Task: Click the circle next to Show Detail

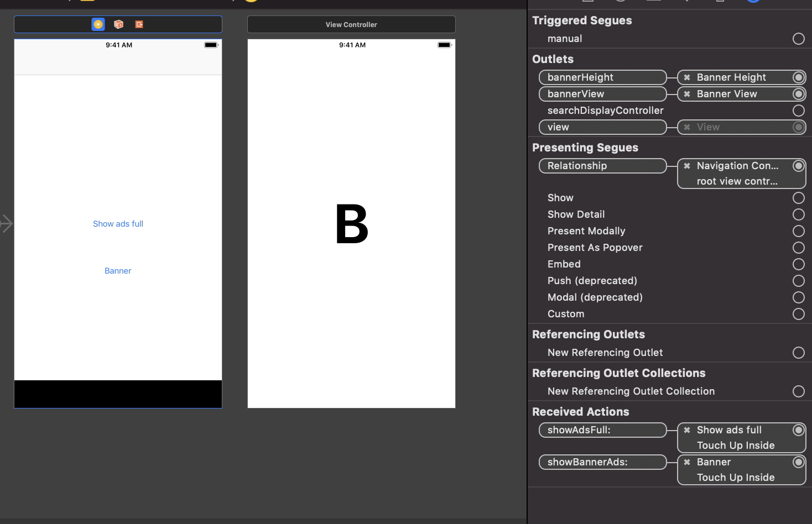Action: point(799,214)
